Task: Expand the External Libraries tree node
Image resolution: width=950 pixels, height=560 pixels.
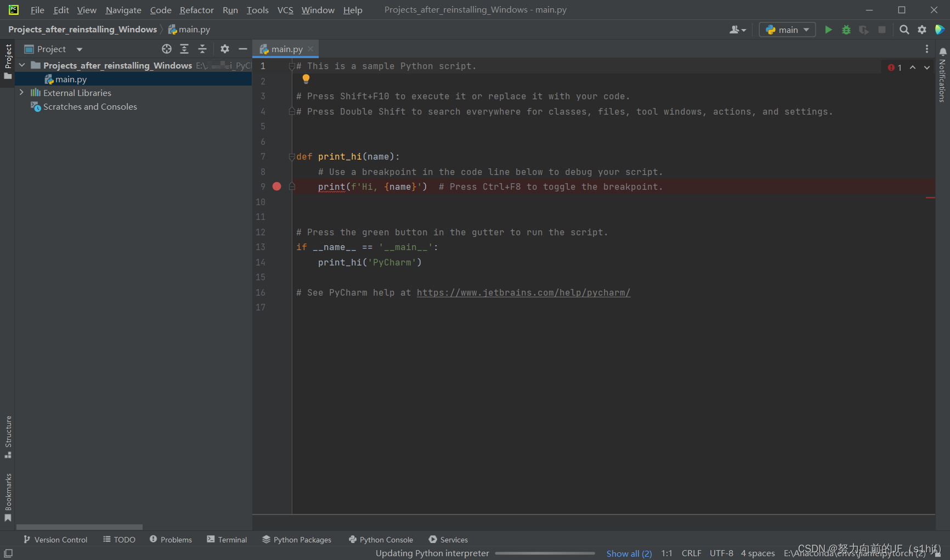Action: click(21, 93)
